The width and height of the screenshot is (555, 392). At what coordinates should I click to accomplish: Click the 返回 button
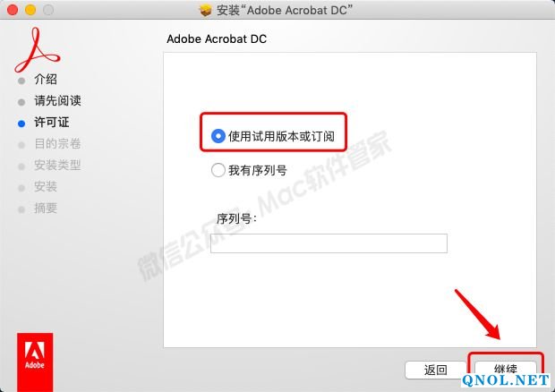pos(436,370)
